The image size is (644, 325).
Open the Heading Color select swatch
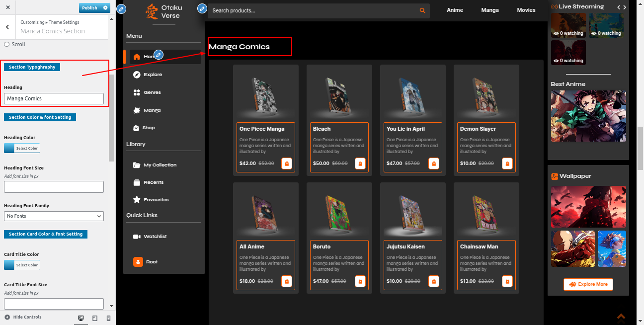click(x=21, y=148)
